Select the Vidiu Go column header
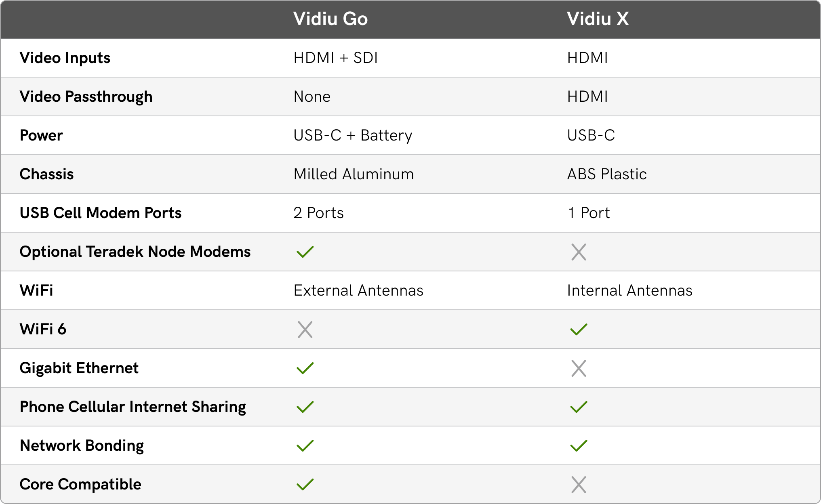 pyautogui.click(x=331, y=19)
